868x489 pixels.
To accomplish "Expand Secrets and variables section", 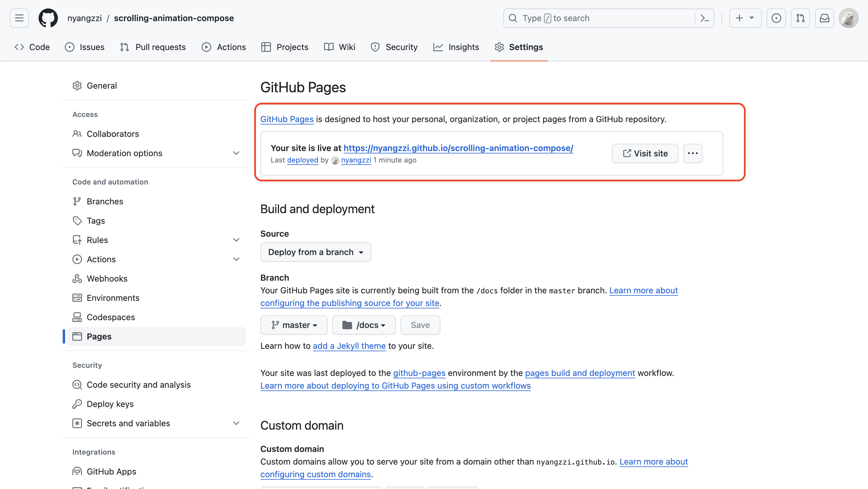I will coord(236,423).
